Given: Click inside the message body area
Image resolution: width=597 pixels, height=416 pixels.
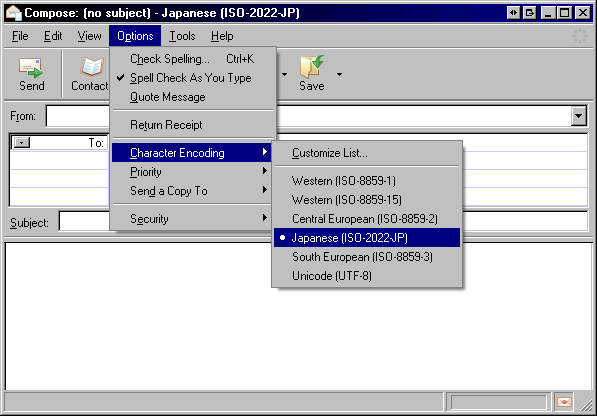Looking at the screenshot, I should 298,316.
